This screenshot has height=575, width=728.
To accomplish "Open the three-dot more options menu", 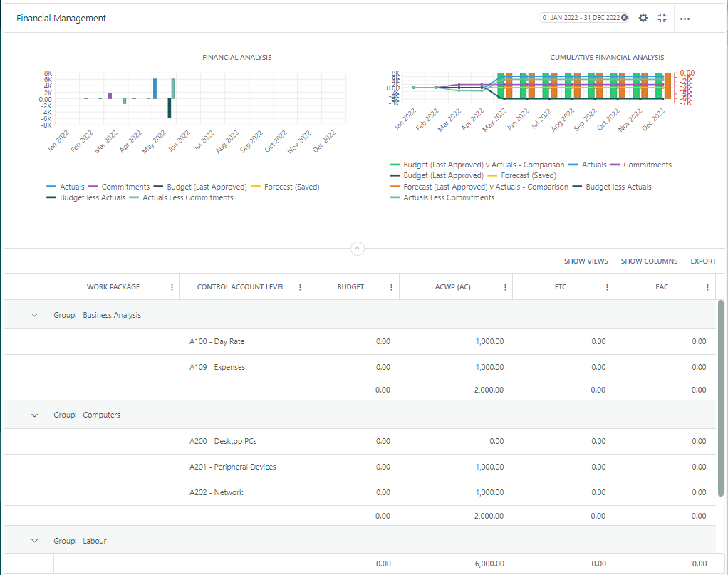I will (x=685, y=19).
